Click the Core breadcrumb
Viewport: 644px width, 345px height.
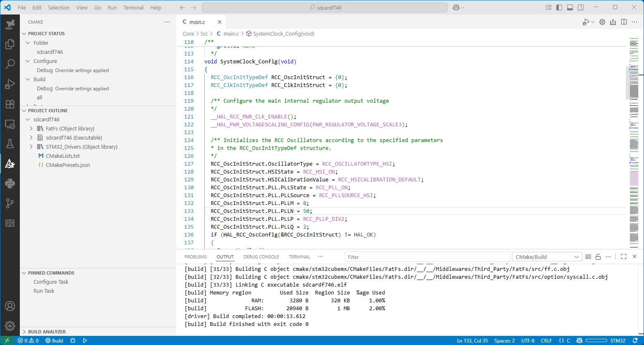pyautogui.click(x=188, y=34)
